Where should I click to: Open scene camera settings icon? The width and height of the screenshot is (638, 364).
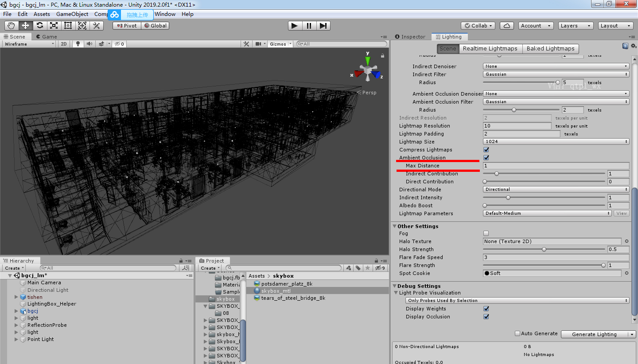(258, 44)
